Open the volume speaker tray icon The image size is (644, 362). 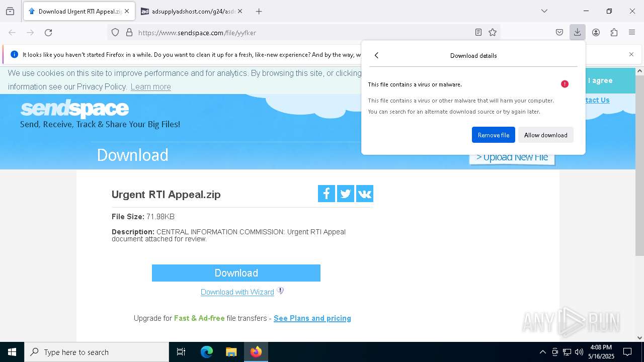pos(579,352)
